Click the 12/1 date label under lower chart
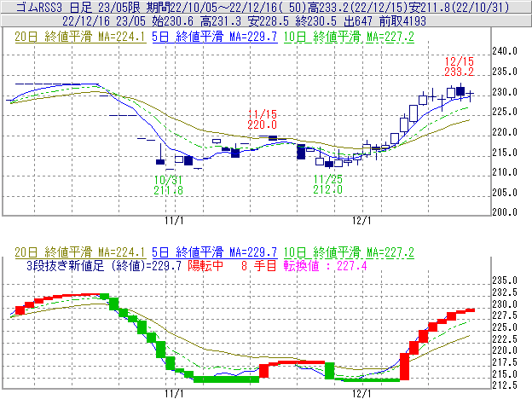The height and width of the screenshot is (405, 532). point(361,394)
